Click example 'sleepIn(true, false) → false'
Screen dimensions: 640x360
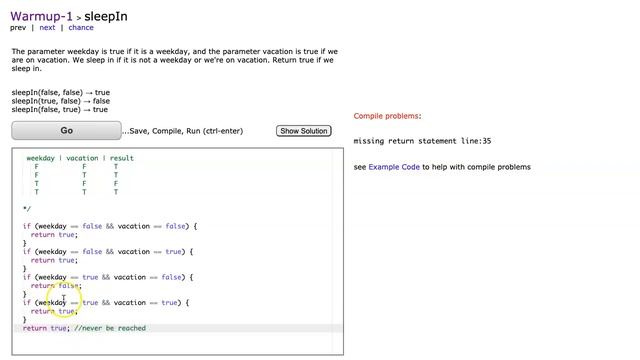60,101
